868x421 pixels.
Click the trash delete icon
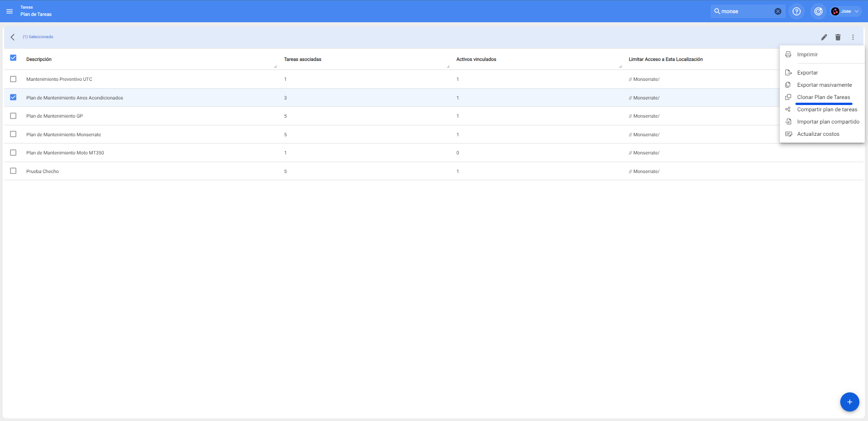(x=838, y=37)
